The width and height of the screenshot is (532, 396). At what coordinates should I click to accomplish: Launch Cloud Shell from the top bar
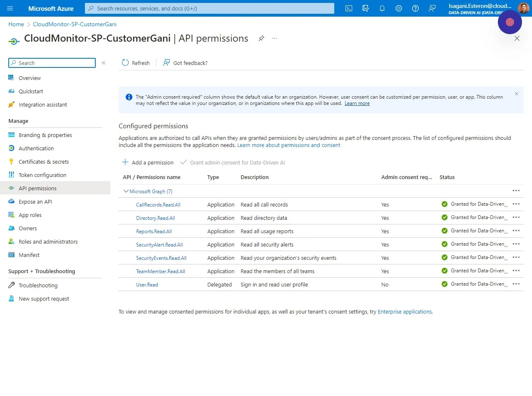[x=349, y=8]
